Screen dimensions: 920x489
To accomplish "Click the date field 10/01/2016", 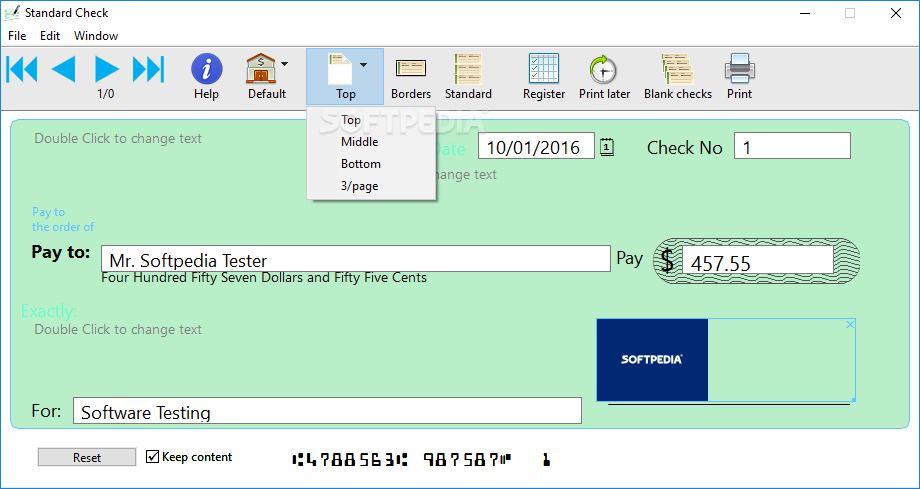I will click(536, 147).
